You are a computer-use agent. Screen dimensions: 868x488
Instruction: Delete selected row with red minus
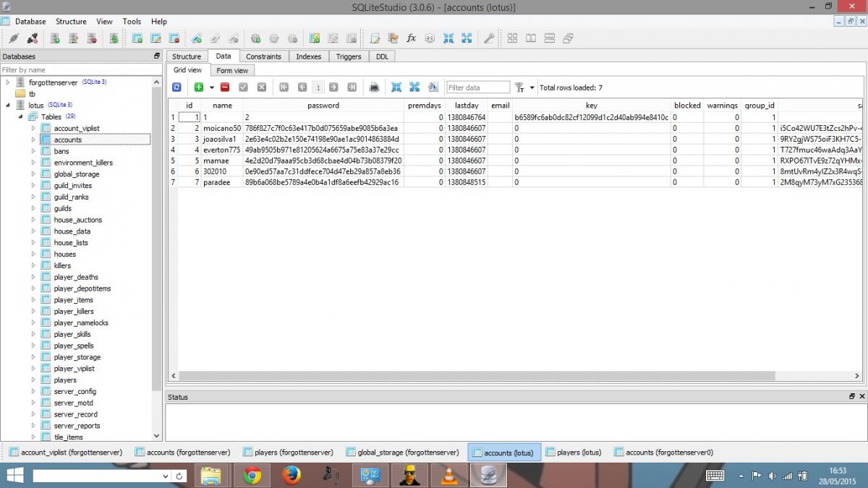click(x=225, y=87)
